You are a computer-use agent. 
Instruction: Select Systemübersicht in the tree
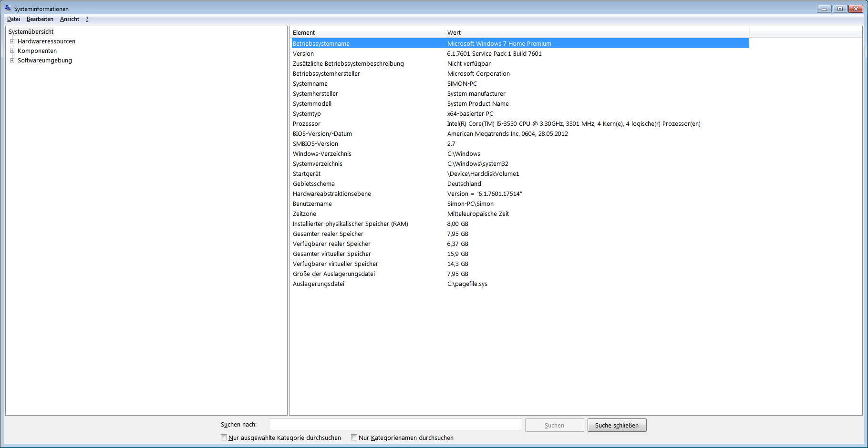pos(31,31)
